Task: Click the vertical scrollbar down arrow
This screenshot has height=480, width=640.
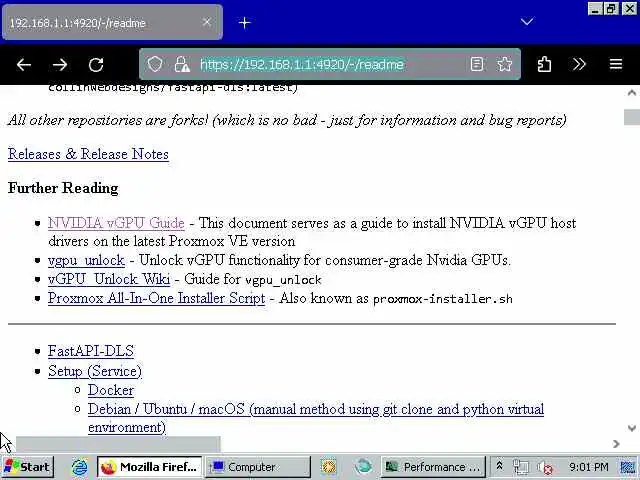Action: pos(631,428)
